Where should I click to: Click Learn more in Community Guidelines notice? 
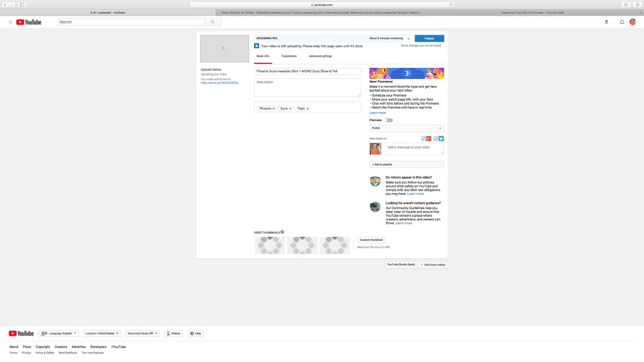[404, 223]
